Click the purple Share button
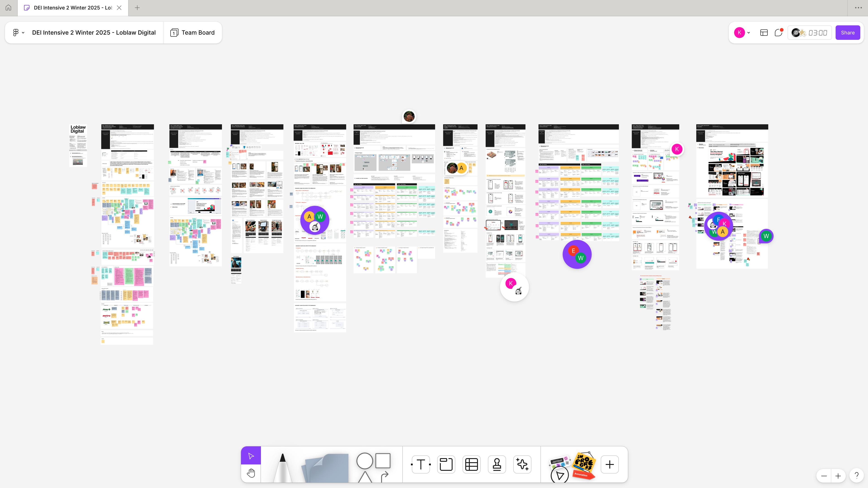The image size is (868, 488). (847, 33)
